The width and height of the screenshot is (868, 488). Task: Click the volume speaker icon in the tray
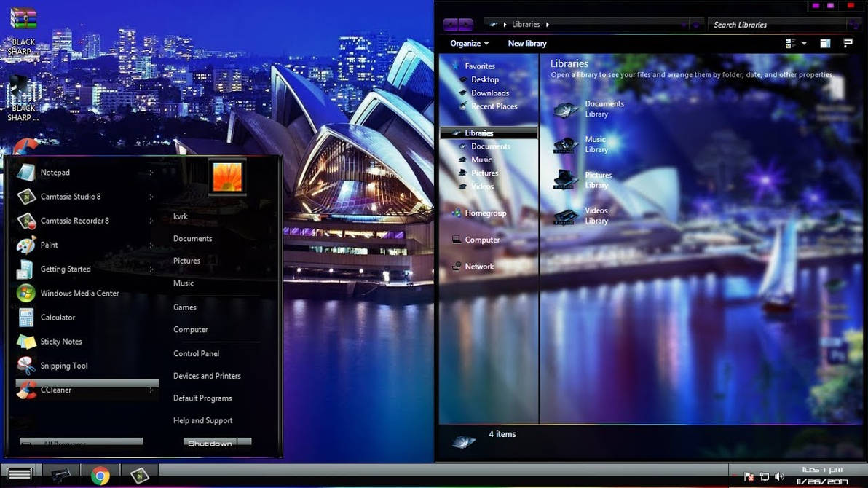(x=780, y=477)
